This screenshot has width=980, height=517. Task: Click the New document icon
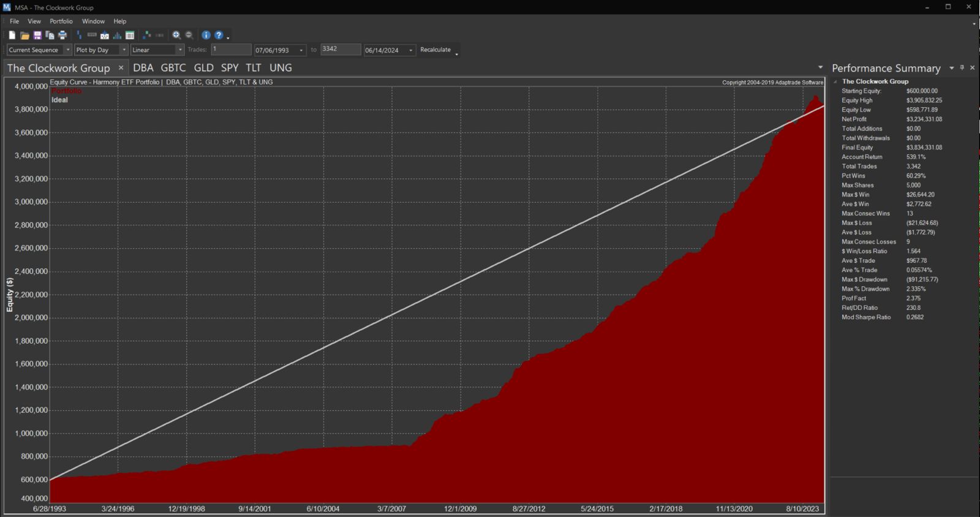pyautogui.click(x=12, y=36)
